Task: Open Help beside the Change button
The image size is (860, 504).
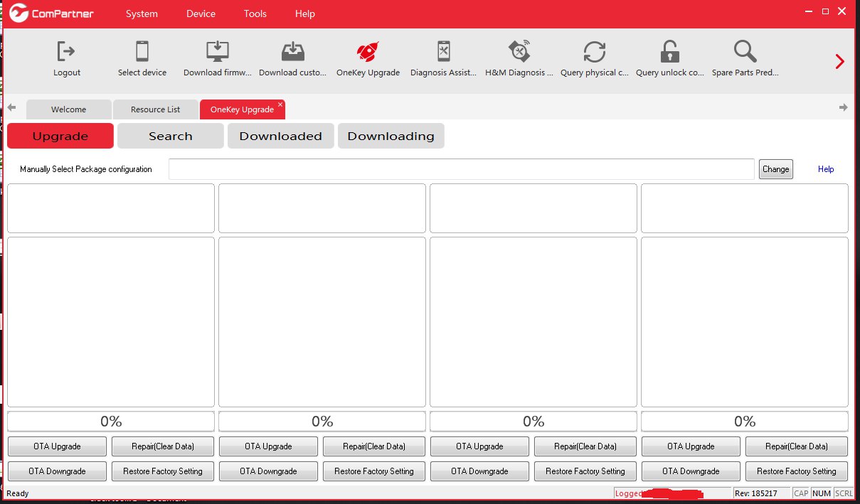Action: click(825, 169)
